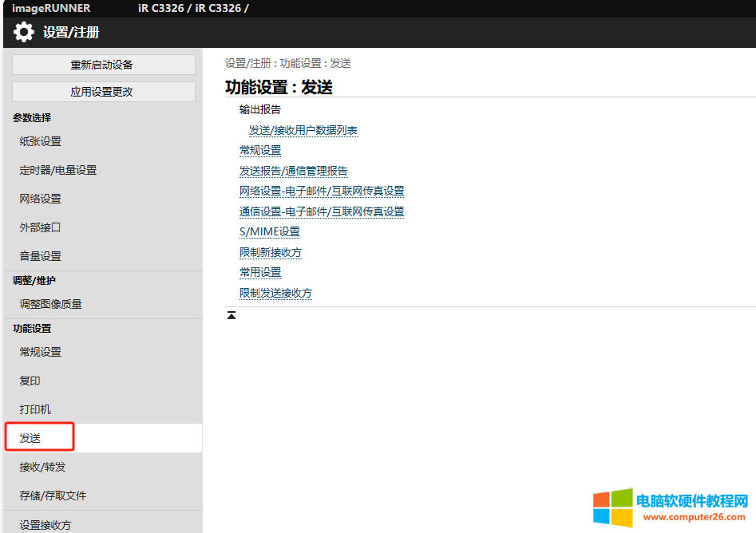Click the settings gear icon in header
This screenshot has height=533, width=756.
point(24,33)
